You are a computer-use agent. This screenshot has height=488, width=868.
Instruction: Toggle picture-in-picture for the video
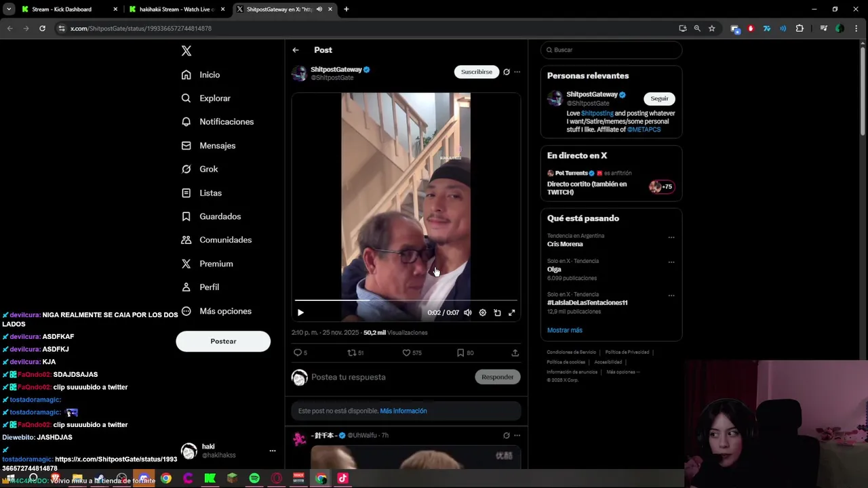pyautogui.click(x=497, y=312)
